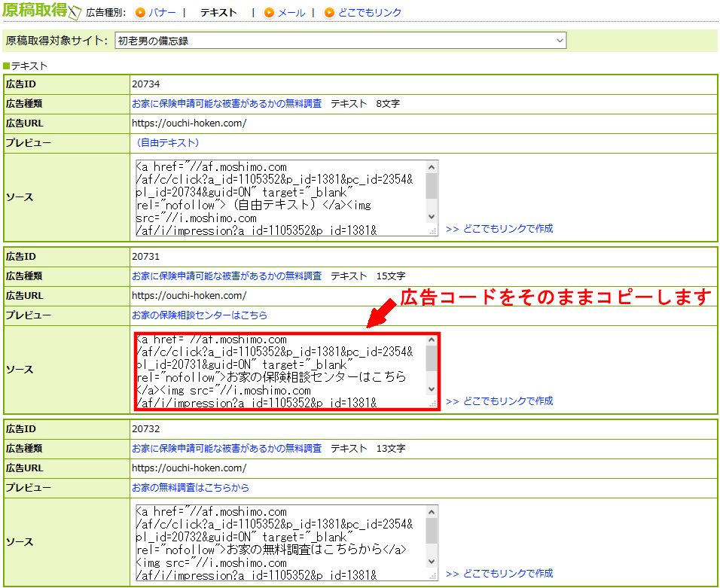Click the scrollbar thumb in ad 20732 source box
This screenshot has width=720, height=588.
pos(432,531)
